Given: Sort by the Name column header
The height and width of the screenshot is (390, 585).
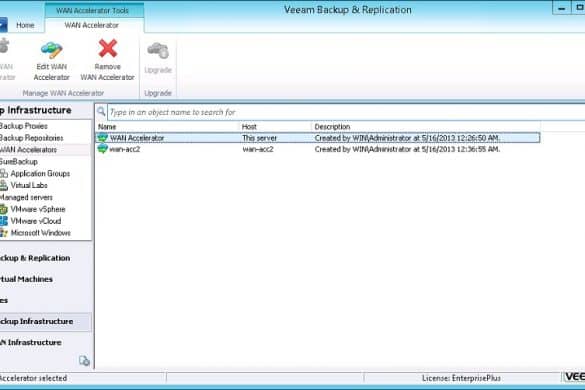Looking at the screenshot, I should tap(107, 127).
